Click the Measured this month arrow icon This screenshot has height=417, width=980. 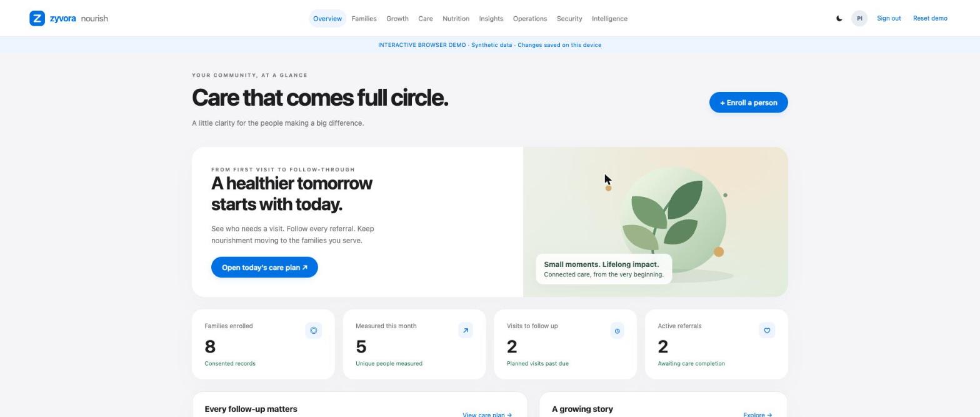[466, 330]
